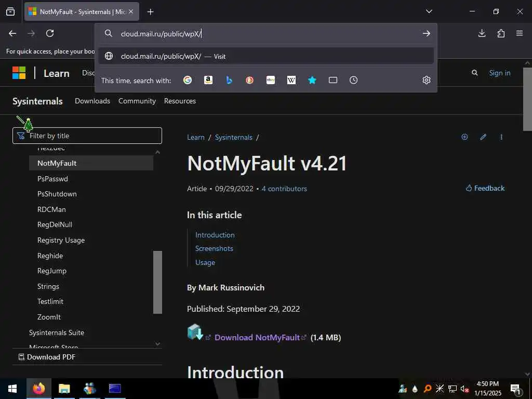Open the site search magnifier

coord(475,73)
